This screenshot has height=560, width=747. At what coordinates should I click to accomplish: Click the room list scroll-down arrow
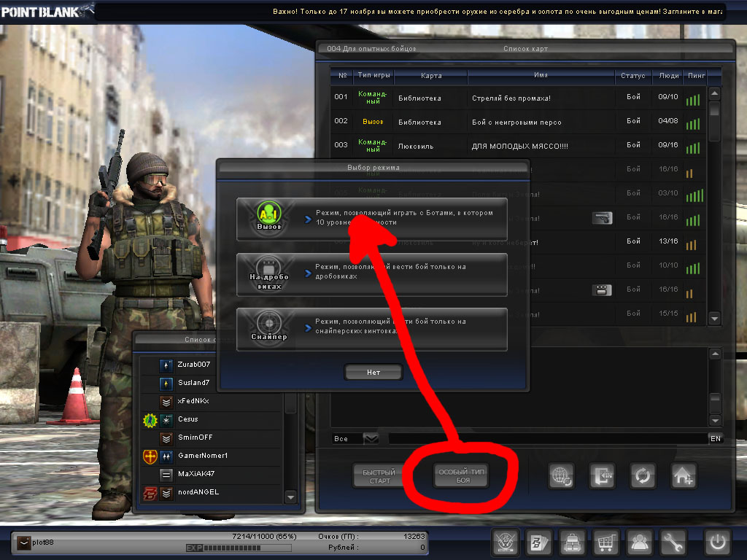tap(715, 319)
